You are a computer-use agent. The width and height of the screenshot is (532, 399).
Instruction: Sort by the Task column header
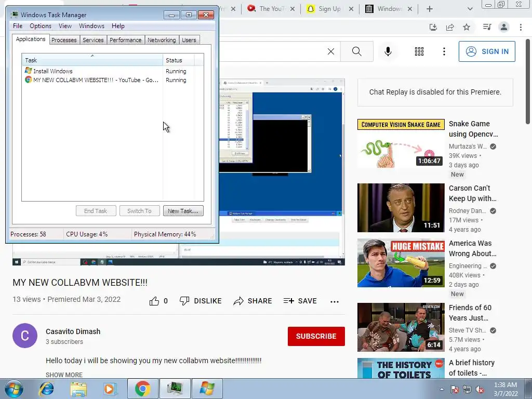(92, 60)
